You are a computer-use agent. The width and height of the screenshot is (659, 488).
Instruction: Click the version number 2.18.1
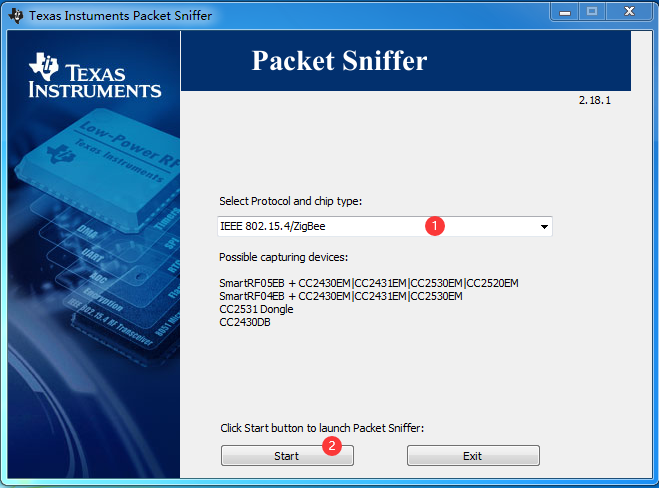[x=594, y=100]
